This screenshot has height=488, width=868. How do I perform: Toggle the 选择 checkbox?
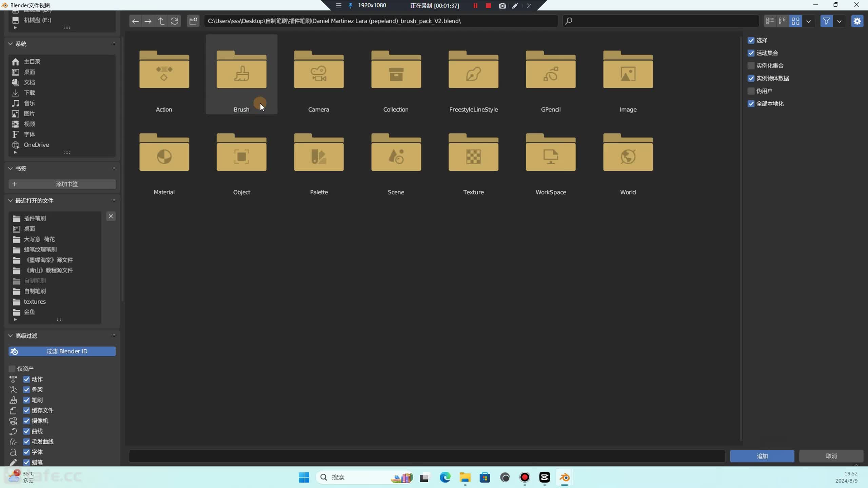751,40
